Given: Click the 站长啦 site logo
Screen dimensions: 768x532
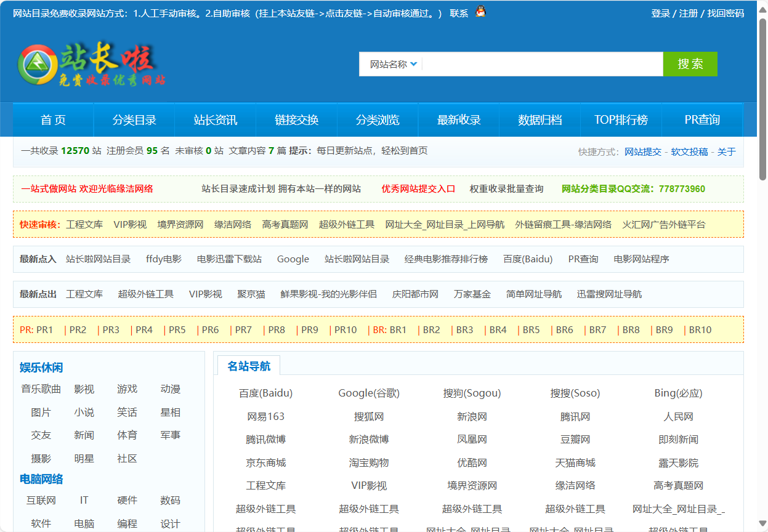Looking at the screenshot, I should tap(92, 64).
